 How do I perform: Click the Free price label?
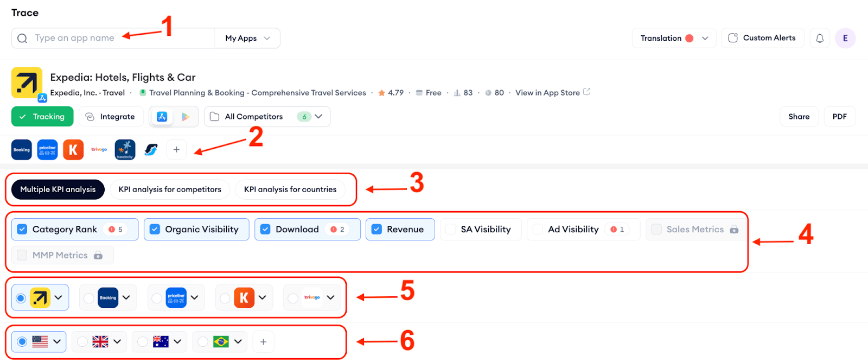coord(433,93)
